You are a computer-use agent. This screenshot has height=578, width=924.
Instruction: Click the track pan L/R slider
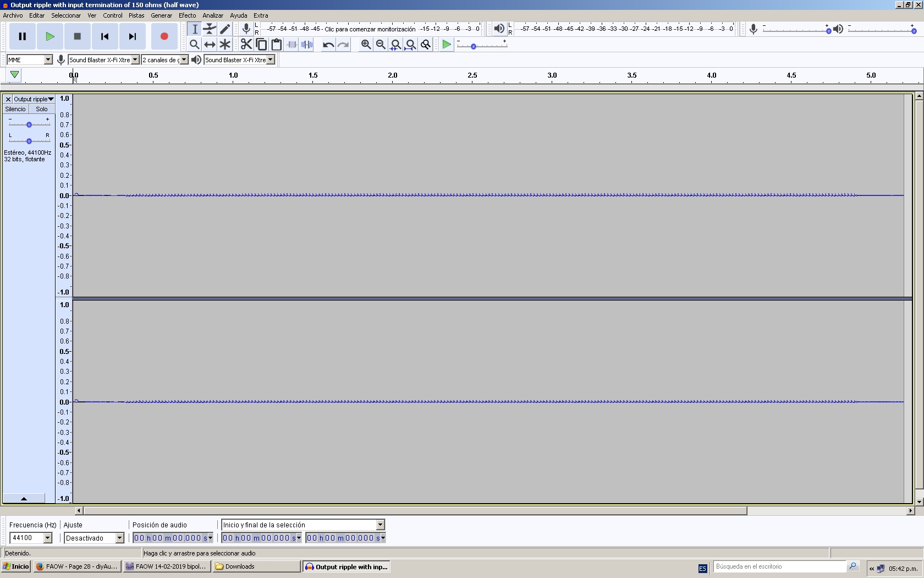[x=29, y=141]
